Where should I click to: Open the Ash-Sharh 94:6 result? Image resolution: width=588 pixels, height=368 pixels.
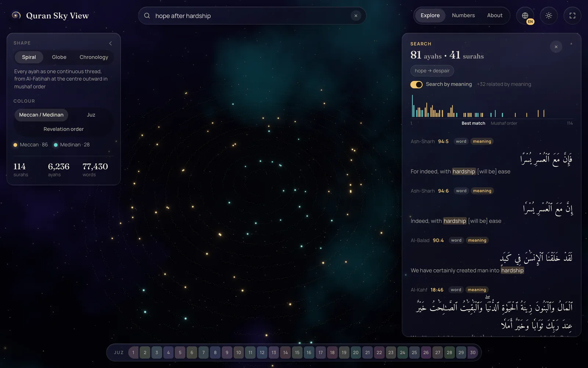coord(491,207)
